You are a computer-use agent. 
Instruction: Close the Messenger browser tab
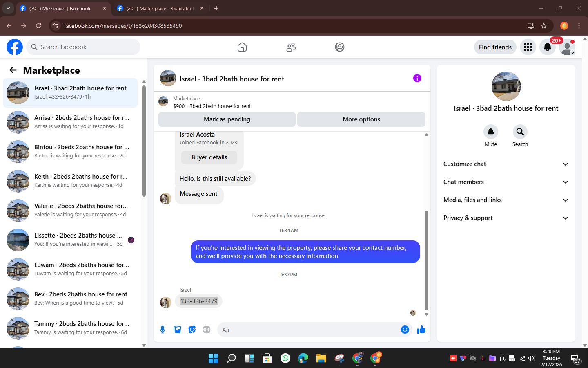[x=105, y=8]
